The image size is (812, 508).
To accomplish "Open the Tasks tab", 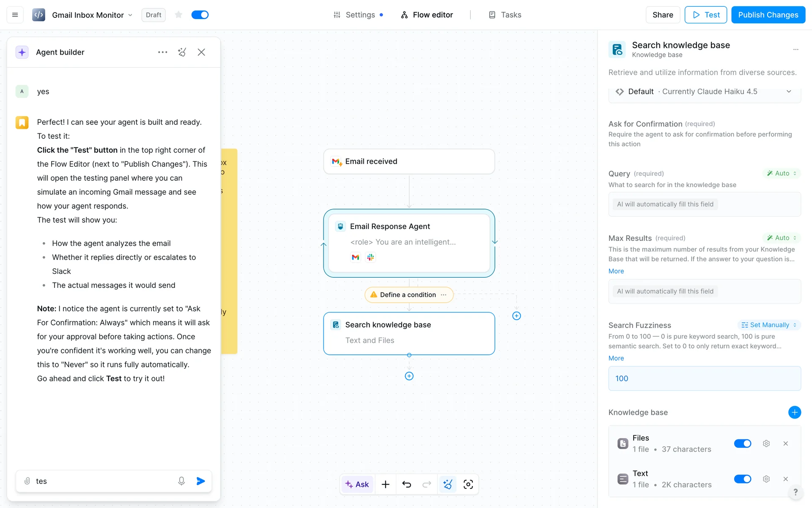I will pos(505,15).
